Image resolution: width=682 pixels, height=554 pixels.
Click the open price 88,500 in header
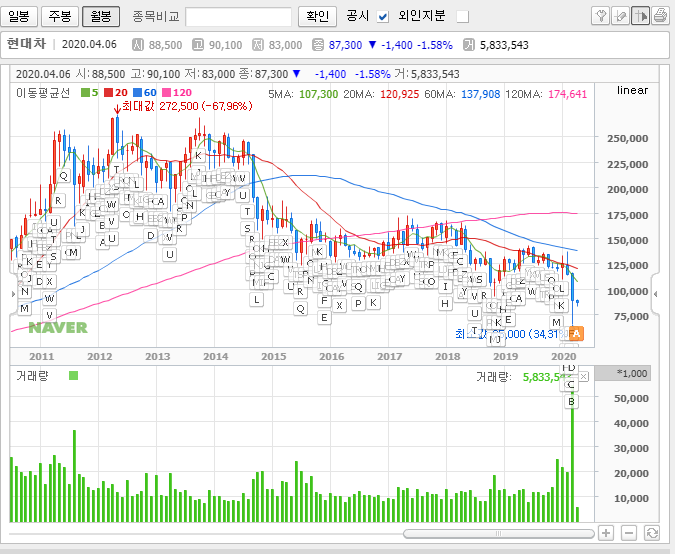coord(165,45)
